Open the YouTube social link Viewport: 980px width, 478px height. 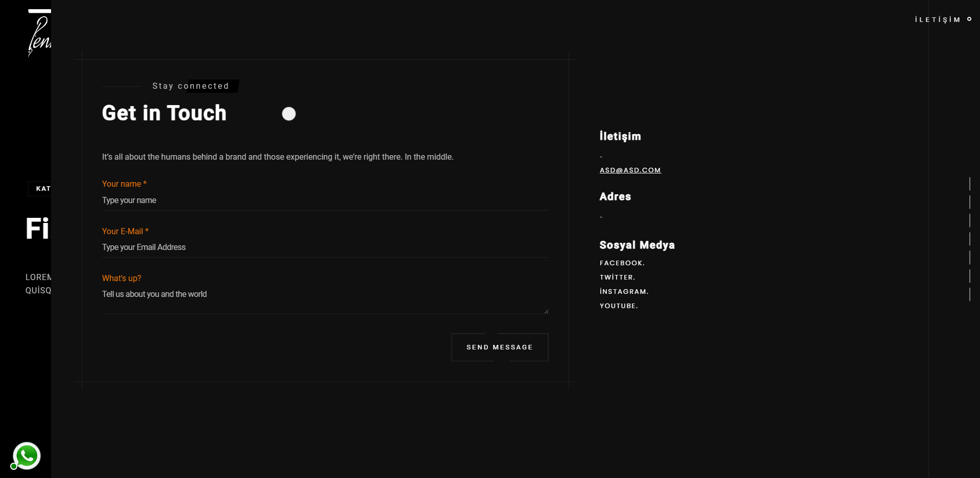coord(619,306)
